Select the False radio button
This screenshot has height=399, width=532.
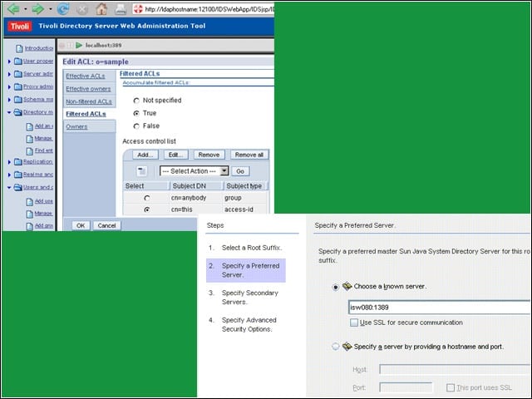coord(136,126)
